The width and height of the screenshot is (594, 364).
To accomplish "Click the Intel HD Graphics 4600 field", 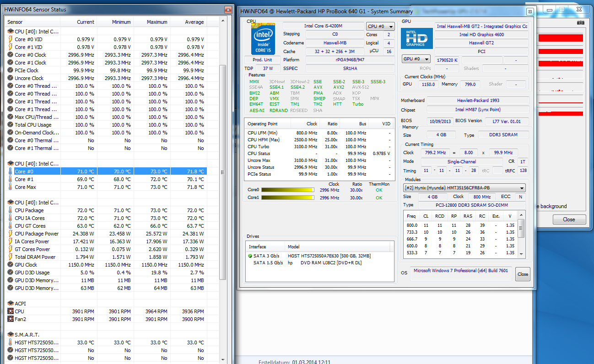I will point(482,34).
